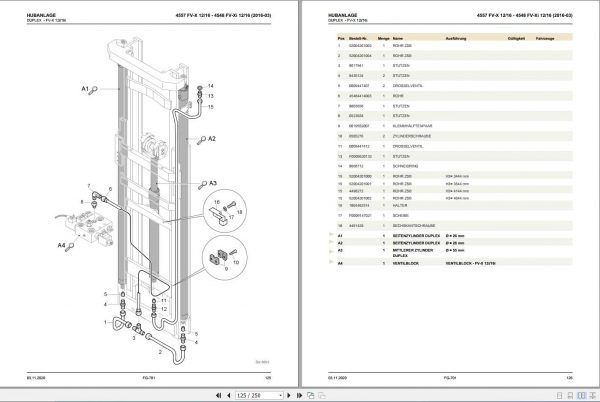Click the left page FG-701 footer text
Screen dimensions: 600x402
point(148,378)
